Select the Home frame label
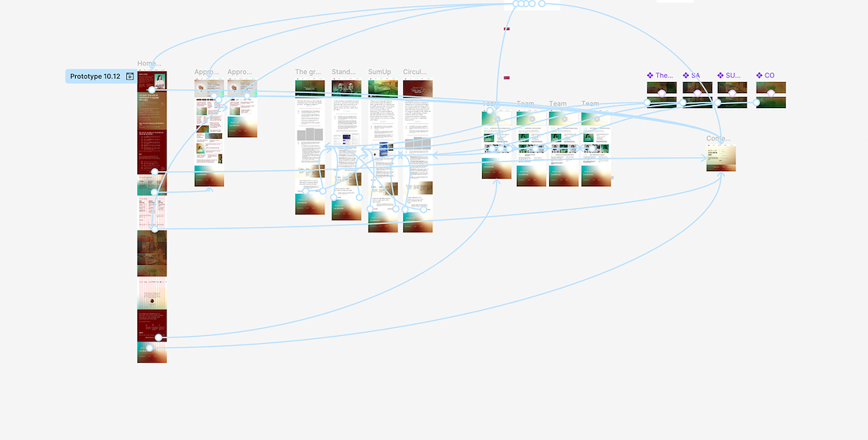868x440 pixels. pos(149,64)
